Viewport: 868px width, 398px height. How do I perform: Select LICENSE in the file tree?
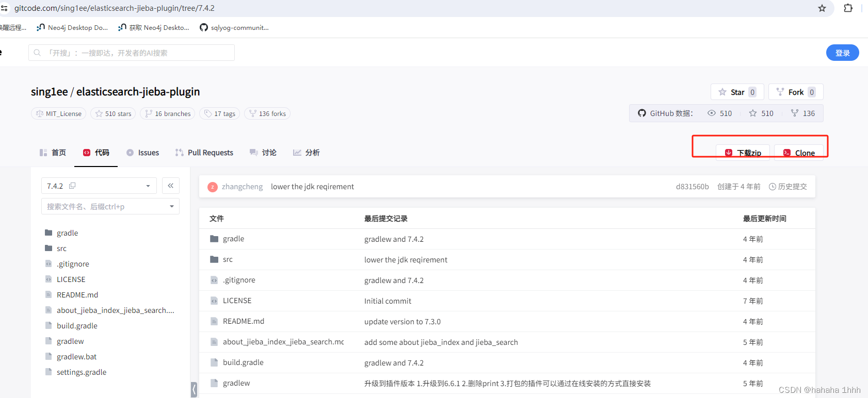pos(65,279)
